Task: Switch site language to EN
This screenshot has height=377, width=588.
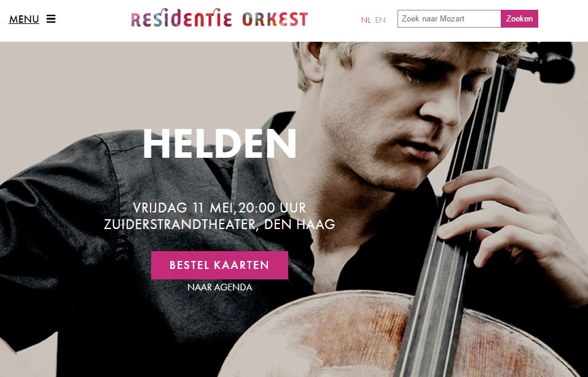Action: 380,20
